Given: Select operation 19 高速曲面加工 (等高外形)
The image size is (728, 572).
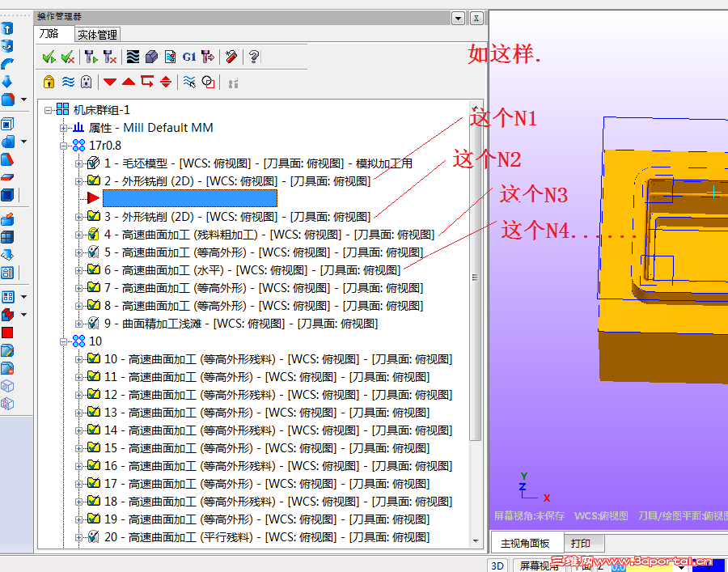Looking at the screenshot, I should (x=267, y=519).
